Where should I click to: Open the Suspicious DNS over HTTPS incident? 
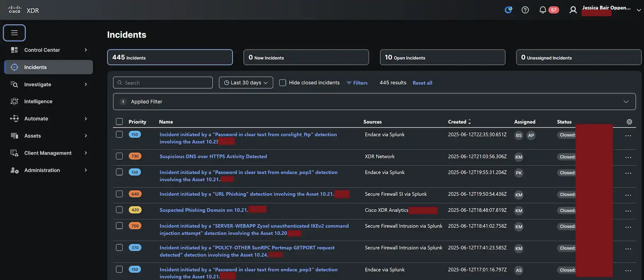[x=213, y=156]
